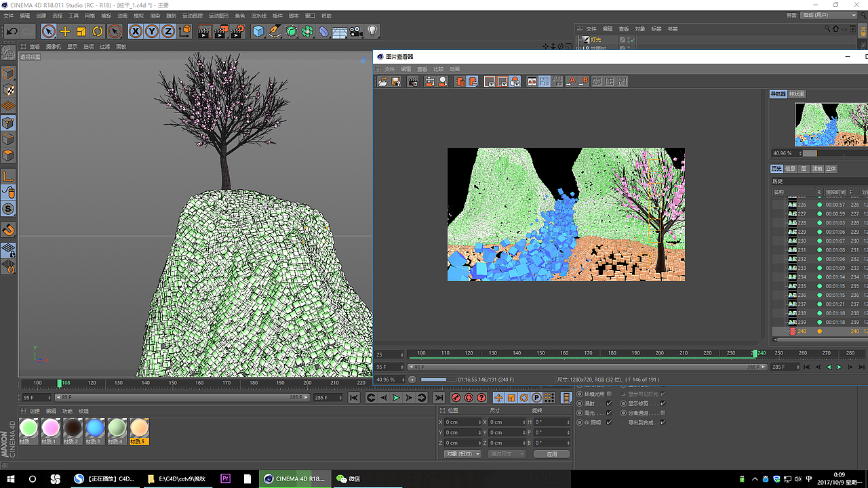Select orange material 材质.5
Screen dimensions: 868x488
click(x=139, y=431)
